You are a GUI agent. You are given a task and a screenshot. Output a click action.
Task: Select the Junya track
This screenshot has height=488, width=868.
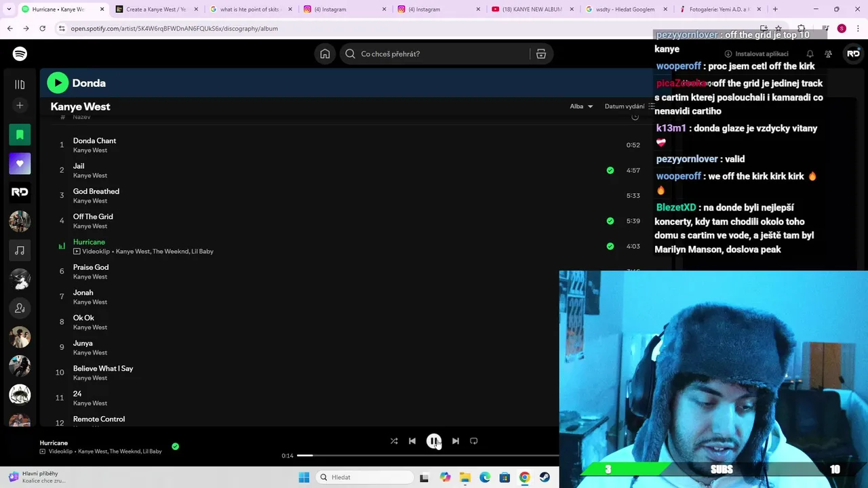point(83,343)
